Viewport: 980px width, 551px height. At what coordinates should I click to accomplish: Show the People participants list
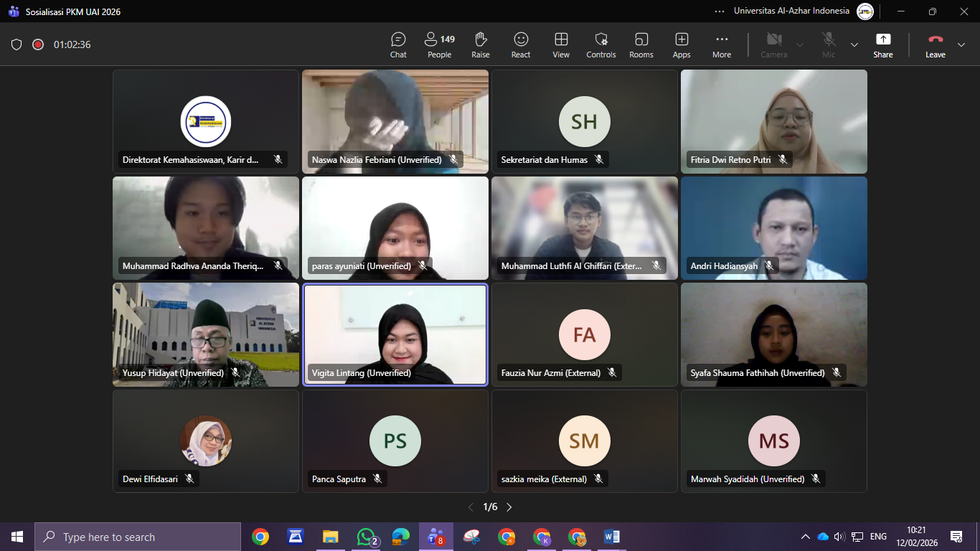tap(439, 44)
